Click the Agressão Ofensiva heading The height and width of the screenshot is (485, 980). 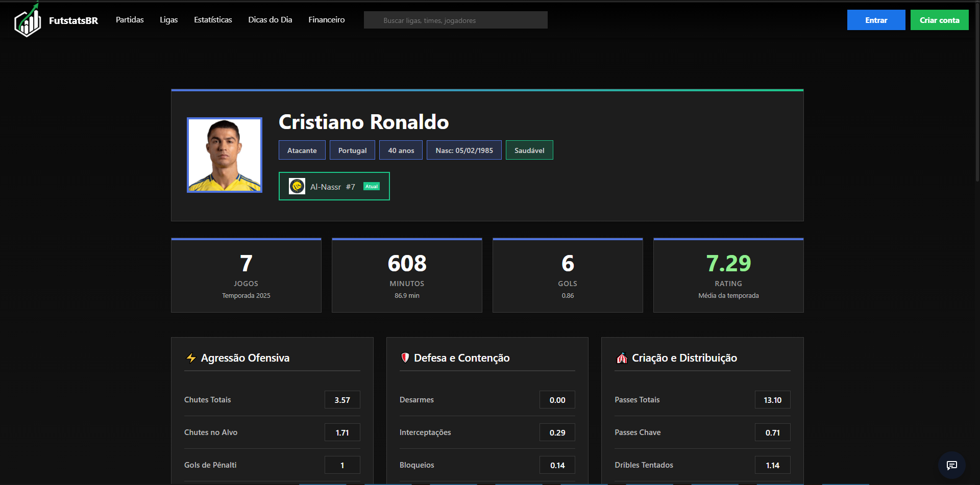[x=245, y=358]
